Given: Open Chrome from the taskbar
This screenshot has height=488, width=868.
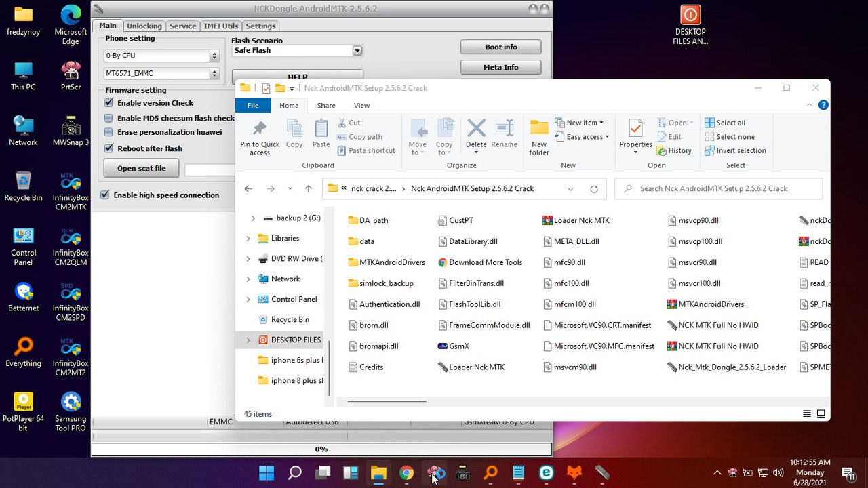Looking at the screenshot, I should (406, 473).
